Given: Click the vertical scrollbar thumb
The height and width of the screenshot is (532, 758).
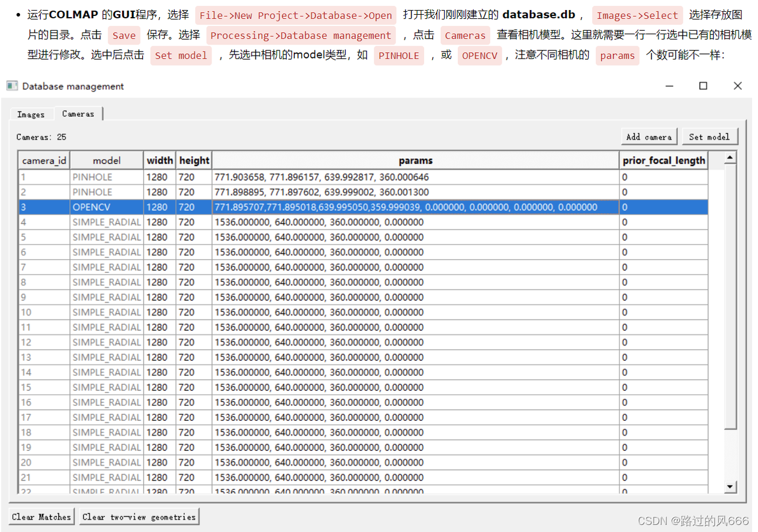Looking at the screenshot, I should coord(730,297).
